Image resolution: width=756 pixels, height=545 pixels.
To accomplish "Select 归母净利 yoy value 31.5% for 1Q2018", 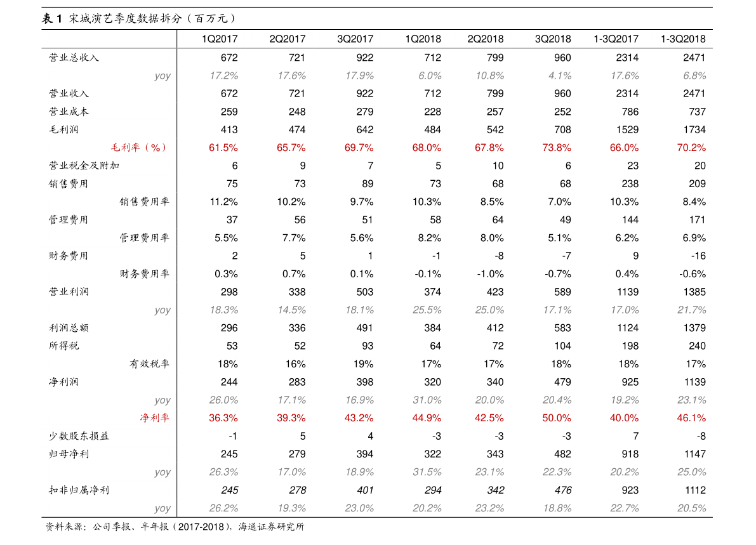I will click(x=427, y=472).
